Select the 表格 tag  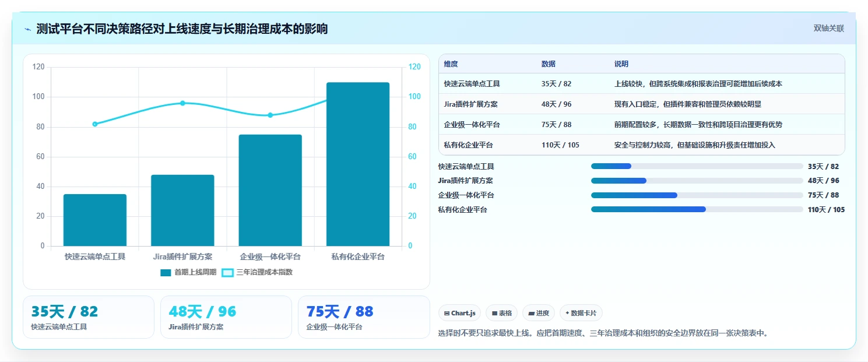[x=501, y=313]
